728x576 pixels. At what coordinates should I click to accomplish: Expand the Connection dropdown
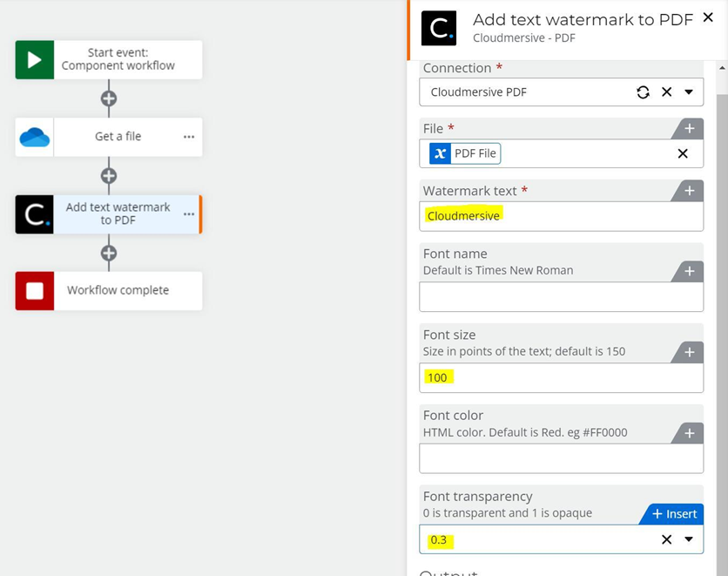[689, 92]
